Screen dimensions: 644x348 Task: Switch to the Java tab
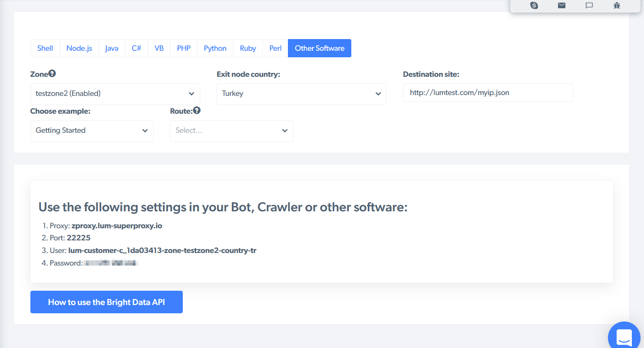112,48
